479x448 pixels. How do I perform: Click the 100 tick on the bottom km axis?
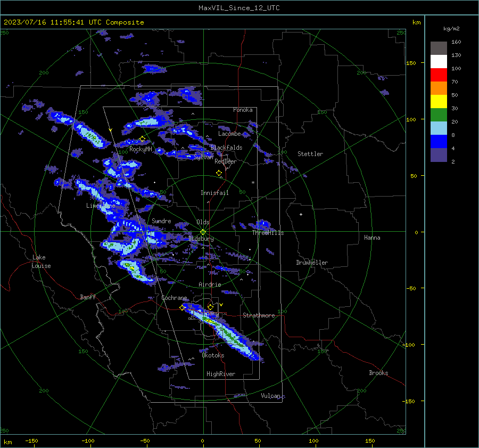pyautogui.click(x=313, y=441)
